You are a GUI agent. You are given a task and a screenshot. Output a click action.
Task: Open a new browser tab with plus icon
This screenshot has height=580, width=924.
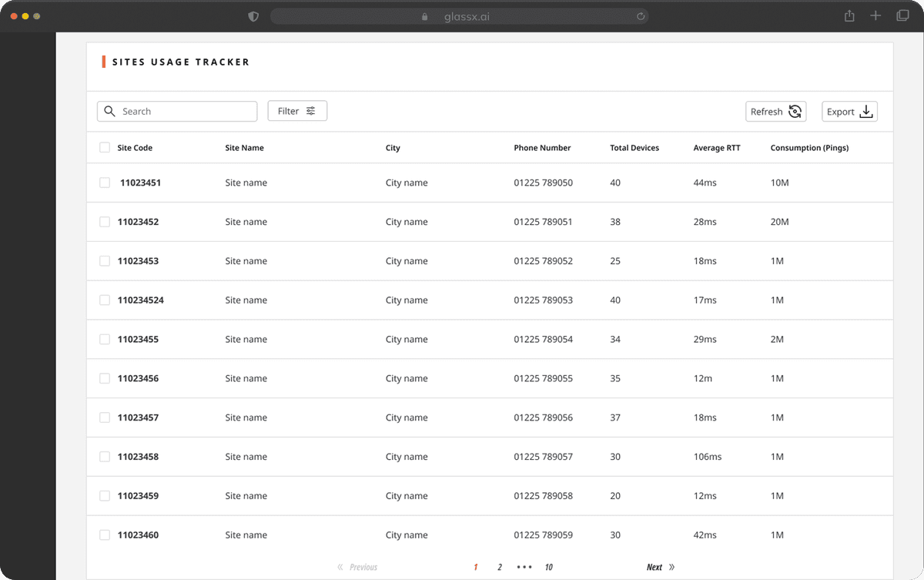point(875,15)
